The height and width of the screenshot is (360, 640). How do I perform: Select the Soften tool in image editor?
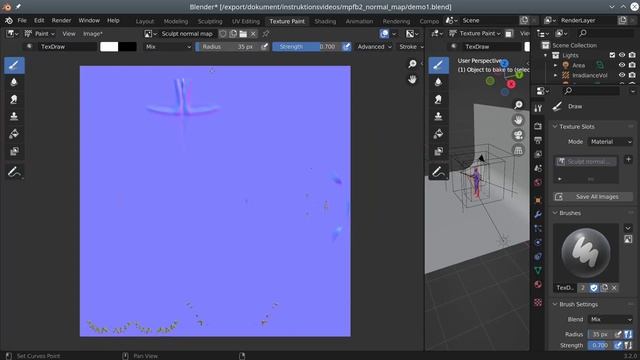coord(14,82)
